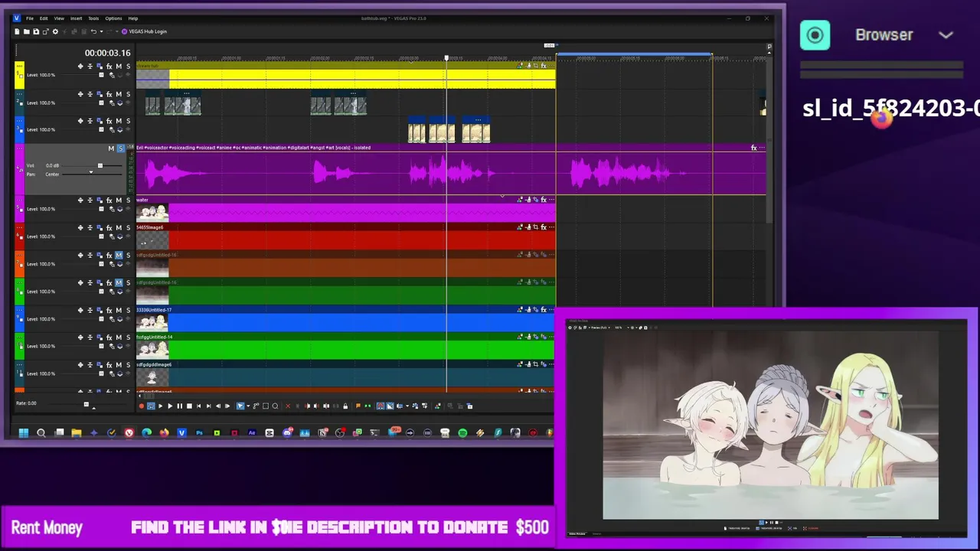Expand the Browser overlay chevron
The image size is (980, 551).
point(946,35)
